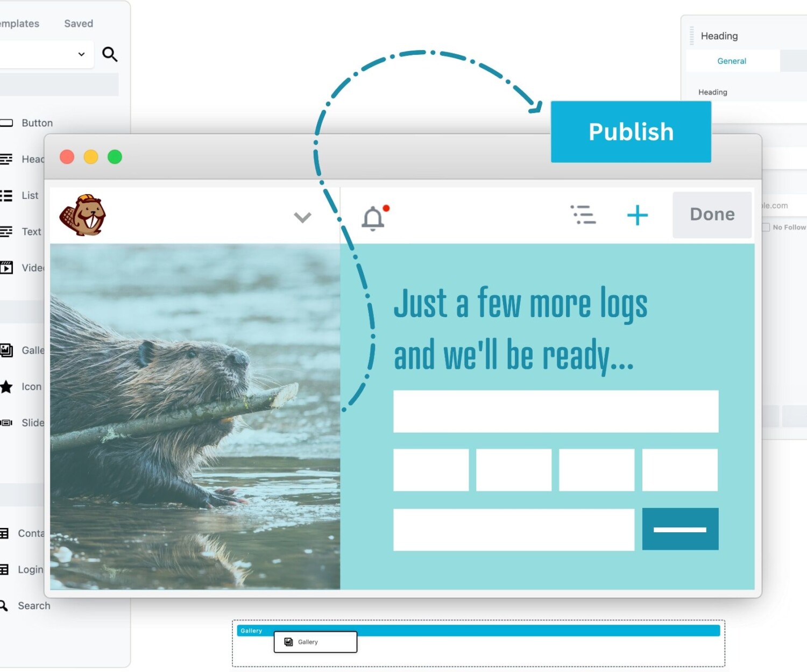Image resolution: width=807 pixels, height=672 pixels.
Task: Select the Button module
Action: [37, 123]
